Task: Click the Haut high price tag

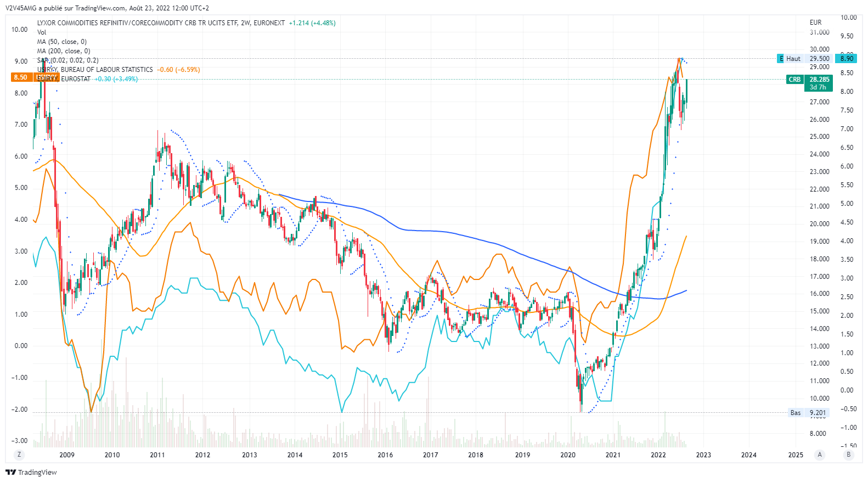Action: pos(793,59)
